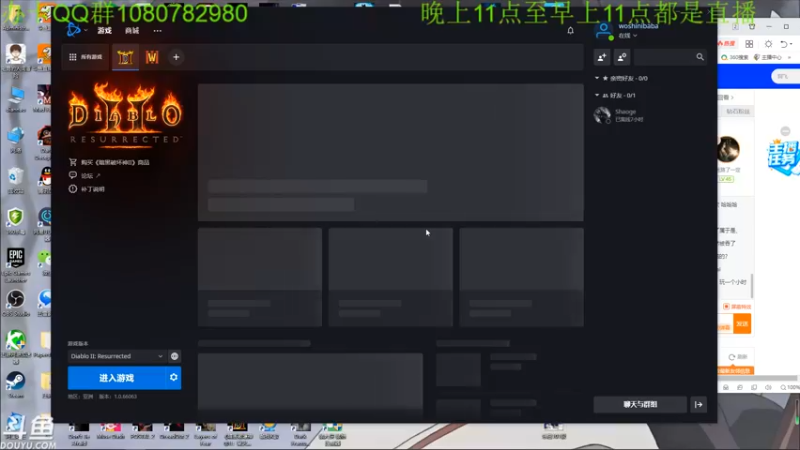The height and width of the screenshot is (450, 800).
Task: Click the blue 进入游戏 play button
Action: click(116, 378)
